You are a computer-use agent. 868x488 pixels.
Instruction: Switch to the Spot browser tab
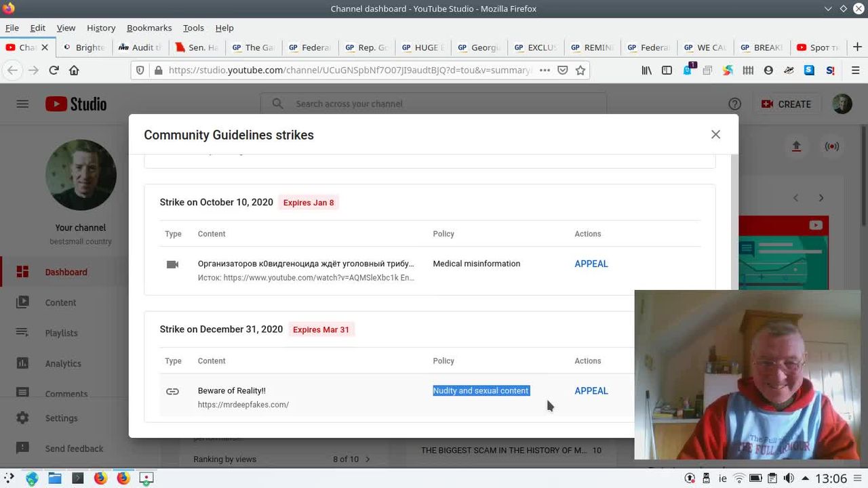pos(818,47)
